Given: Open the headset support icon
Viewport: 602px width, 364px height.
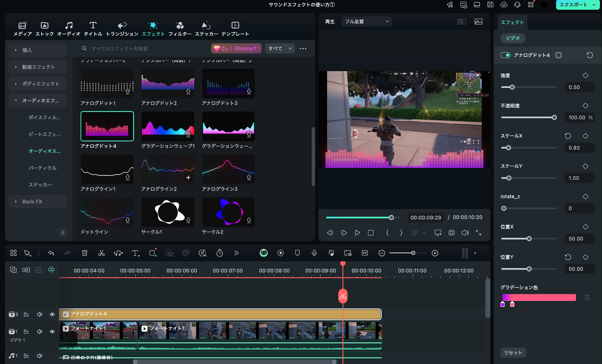Looking at the screenshot, I should (517, 5).
